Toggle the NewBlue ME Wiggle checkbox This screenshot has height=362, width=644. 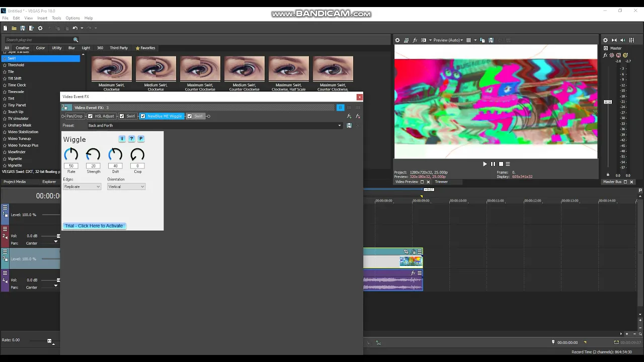pos(143,116)
